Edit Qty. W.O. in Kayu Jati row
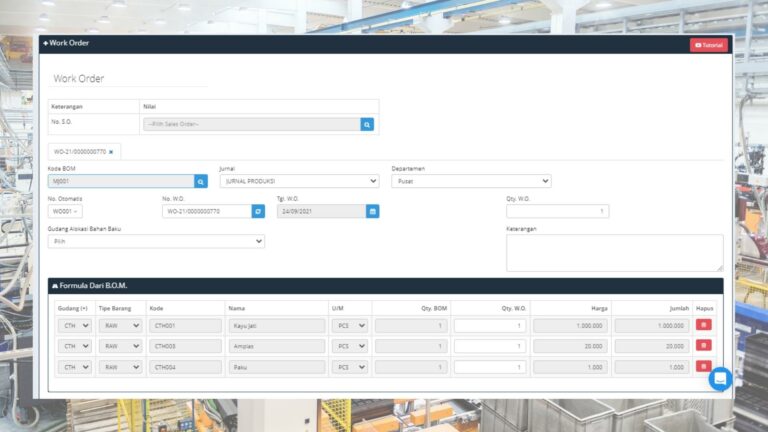768x432 pixels. click(490, 326)
